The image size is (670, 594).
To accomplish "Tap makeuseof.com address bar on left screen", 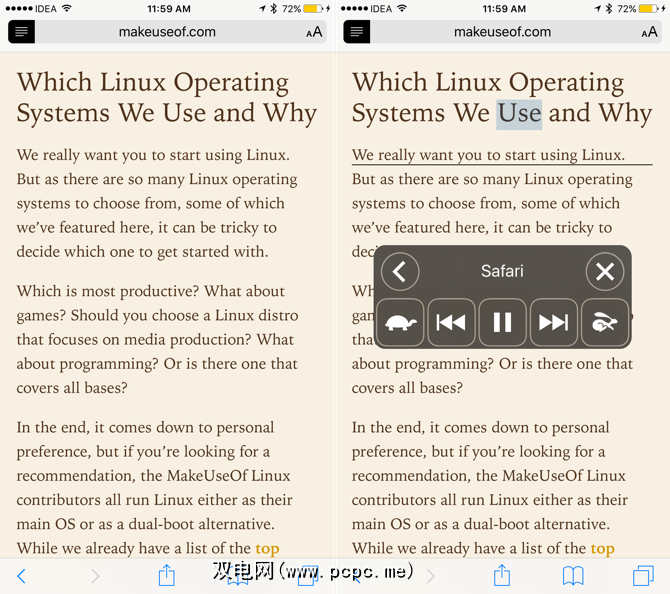I will [x=166, y=32].
